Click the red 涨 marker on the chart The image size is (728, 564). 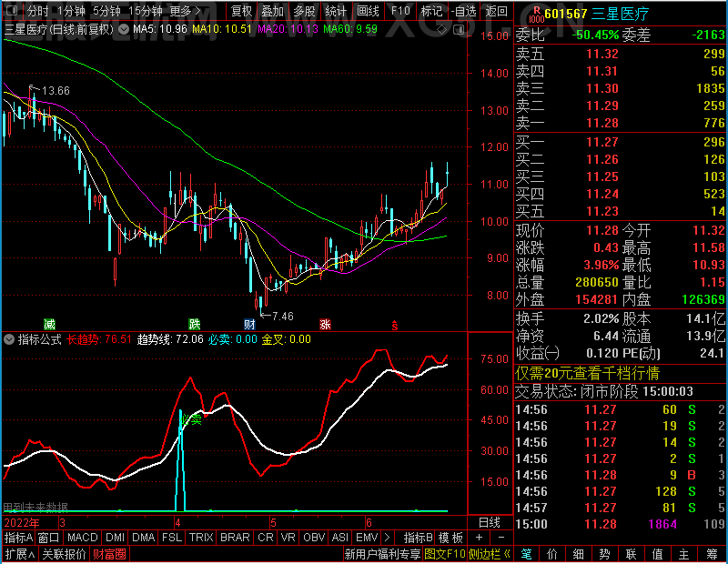pyautogui.click(x=325, y=324)
